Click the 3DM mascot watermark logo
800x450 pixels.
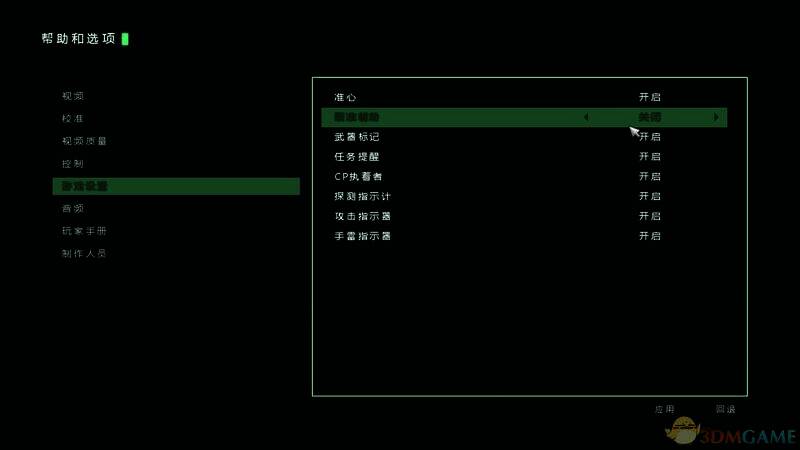pos(684,431)
